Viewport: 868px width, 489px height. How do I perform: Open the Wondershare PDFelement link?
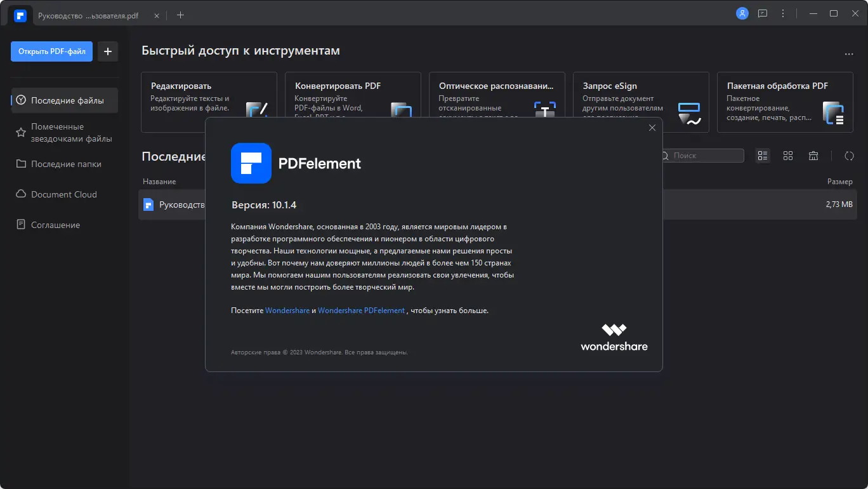[361, 311]
